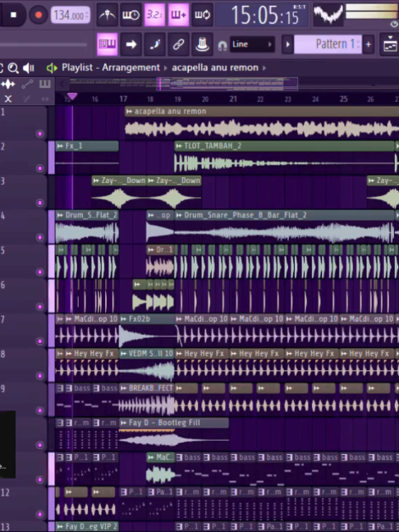Mute track 5 with its pink dot

(40, 272)
